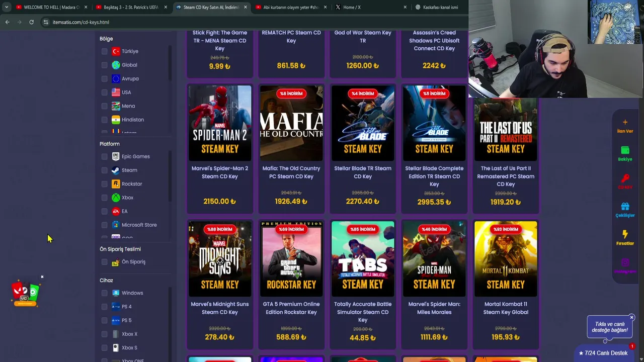
Task: Click the webcam overlay video of the streamer
Action: [x=556, y=49]
